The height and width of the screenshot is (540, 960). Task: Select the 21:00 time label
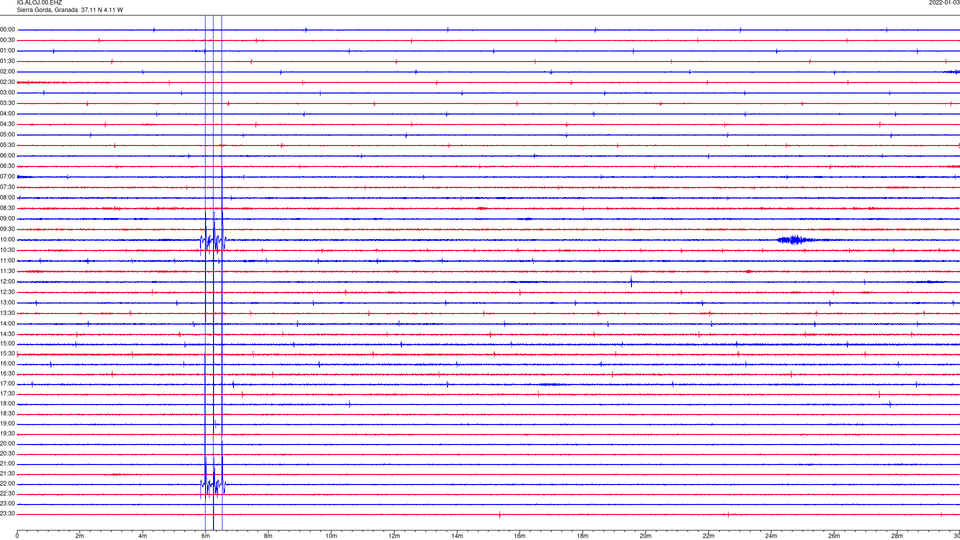8,464
